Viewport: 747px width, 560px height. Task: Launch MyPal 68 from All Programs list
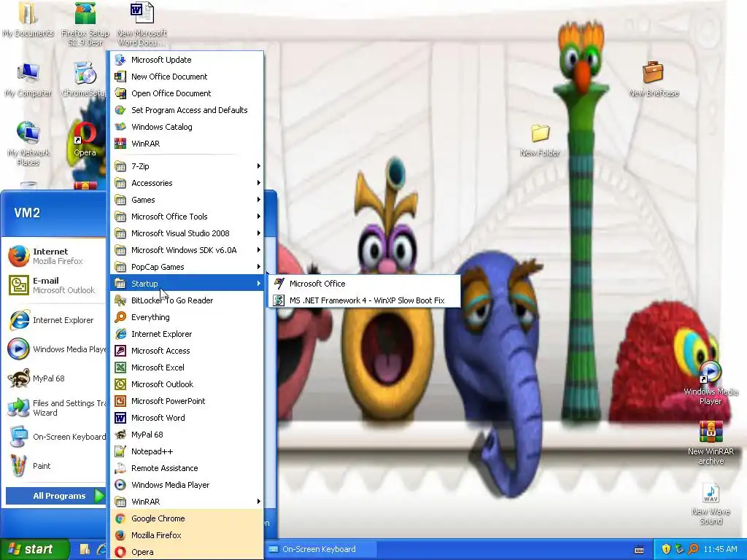click(x=187, y=435)
